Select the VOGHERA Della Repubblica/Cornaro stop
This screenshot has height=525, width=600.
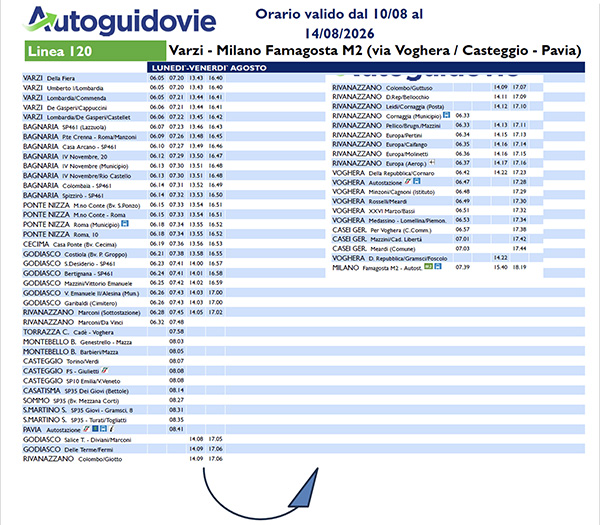tap(383, 173)
